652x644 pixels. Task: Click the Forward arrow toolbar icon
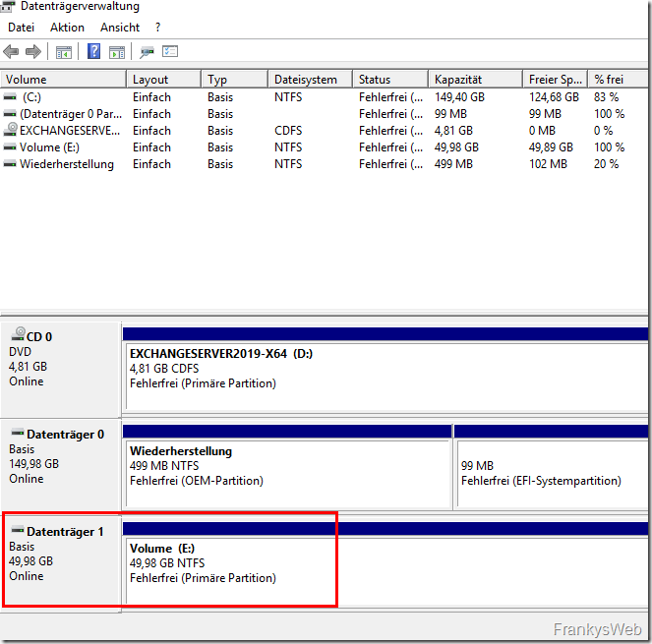[x=32, y=51]
